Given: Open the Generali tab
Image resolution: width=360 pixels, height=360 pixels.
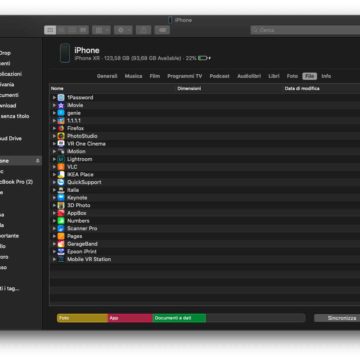Looking at the screenshot, I should (x=107, y=76).
